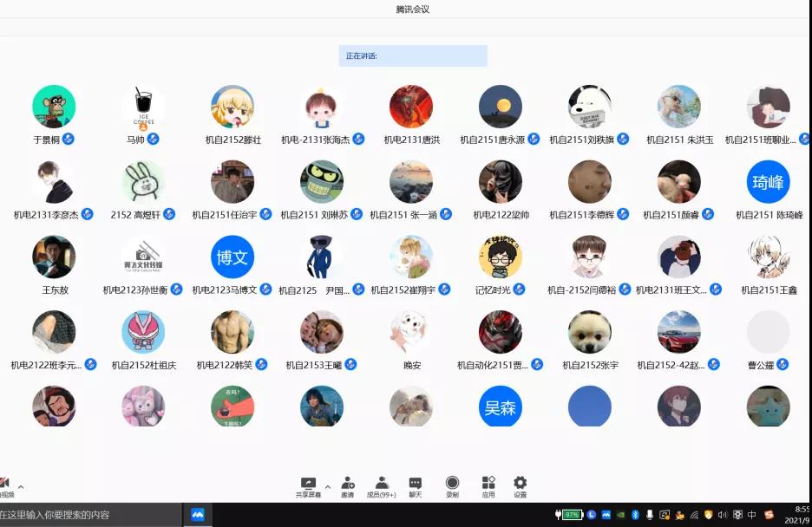Click the volume icon in system tray

pyautogui.click(x=723, y=515)
